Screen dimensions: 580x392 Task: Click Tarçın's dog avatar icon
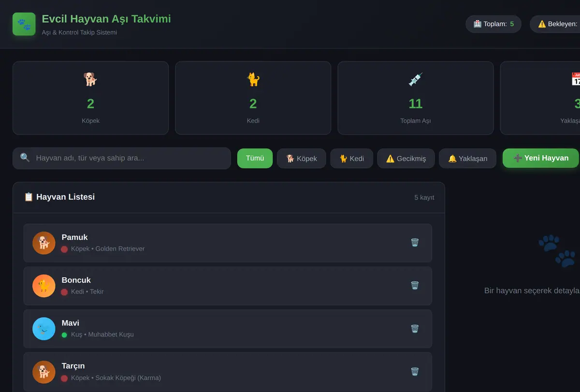pos(44,372)
